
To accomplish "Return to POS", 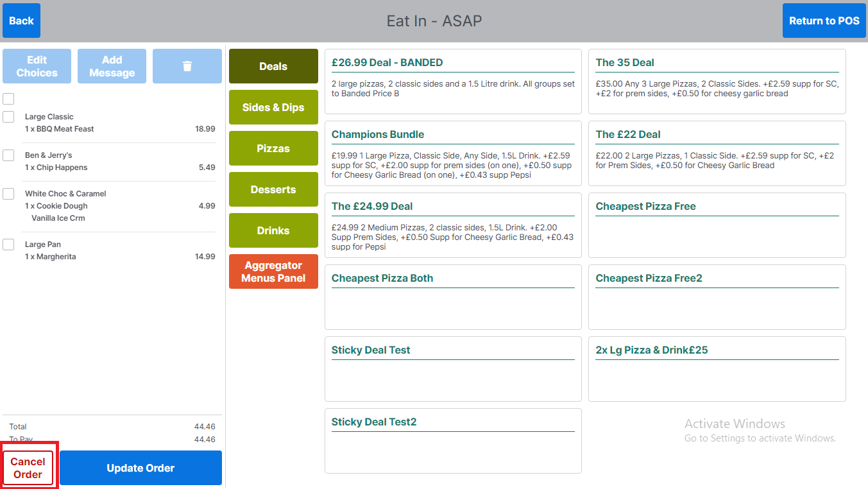I will click(x=824, y=20).
